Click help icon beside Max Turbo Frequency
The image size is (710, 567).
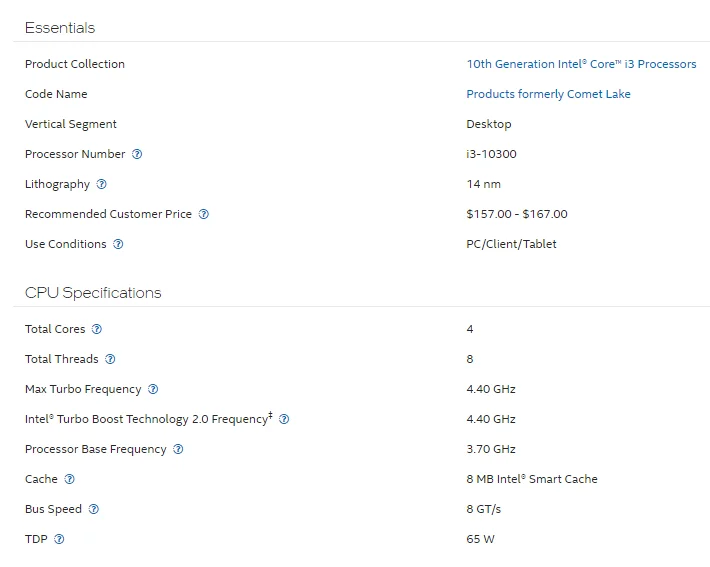point(153,389)
